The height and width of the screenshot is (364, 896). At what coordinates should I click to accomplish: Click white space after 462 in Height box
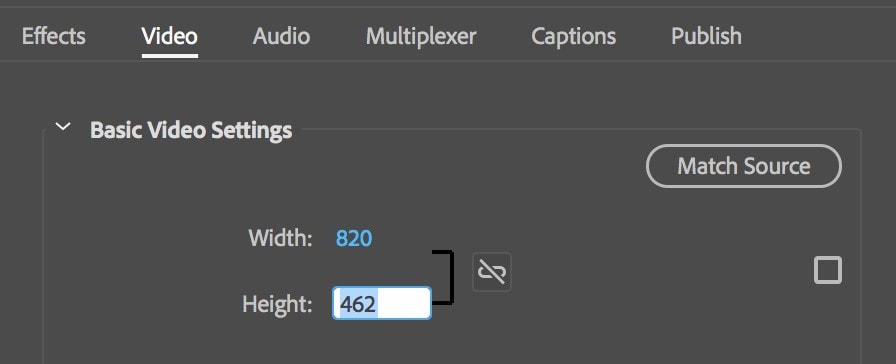403,303
